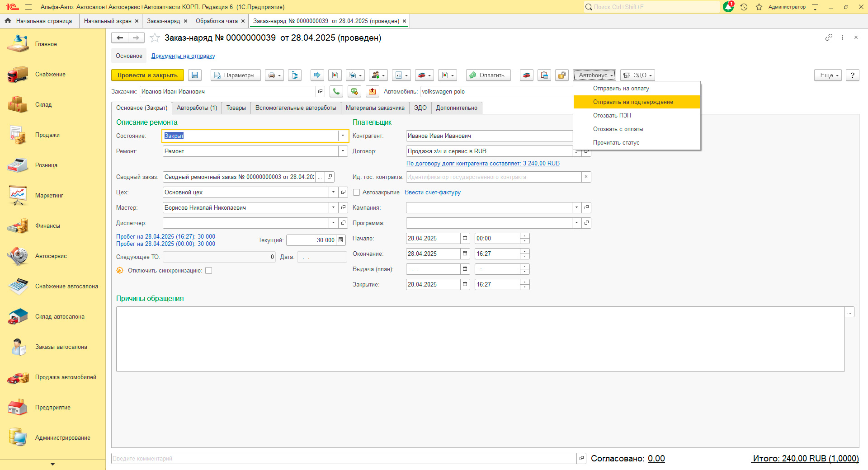Clear Ид. гос. контракта field

586,177
